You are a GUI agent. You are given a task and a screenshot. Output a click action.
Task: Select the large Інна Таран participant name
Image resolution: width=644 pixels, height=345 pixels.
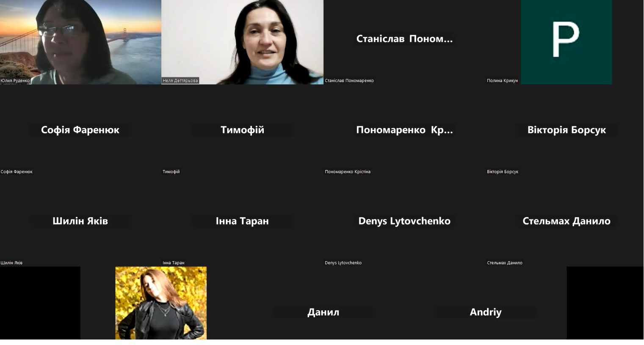[242, 221]
